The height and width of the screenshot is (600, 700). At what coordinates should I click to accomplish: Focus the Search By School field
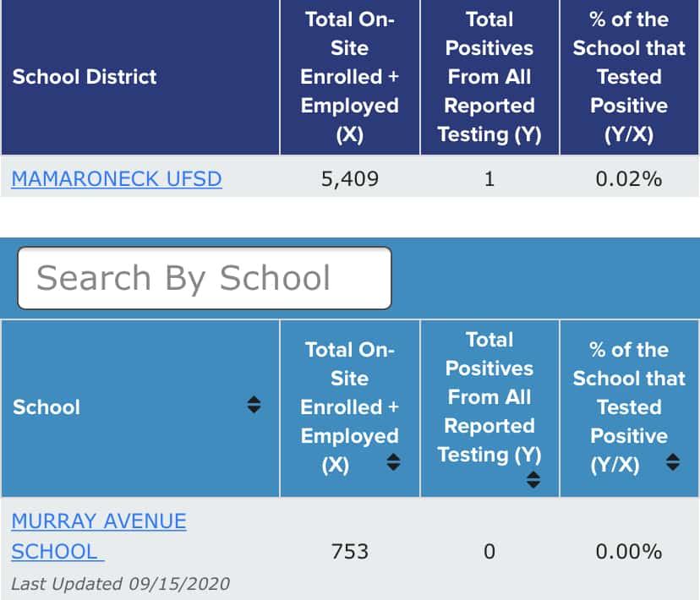205,278
